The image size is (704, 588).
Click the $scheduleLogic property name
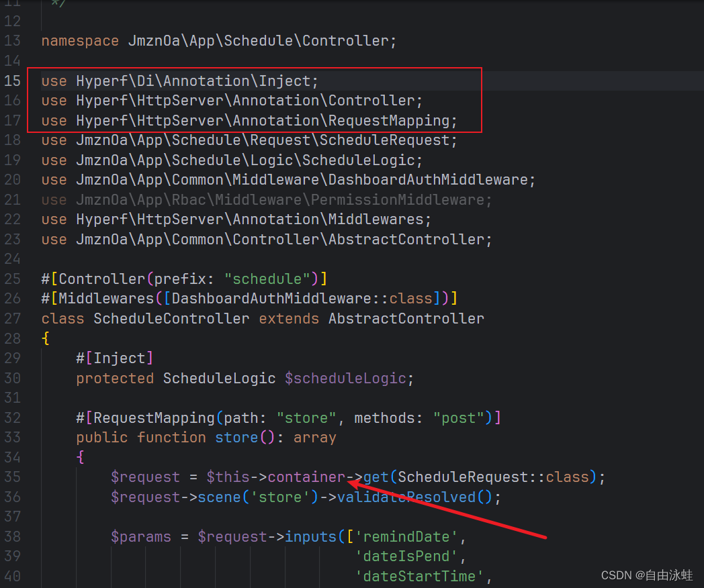click(348, 378)
